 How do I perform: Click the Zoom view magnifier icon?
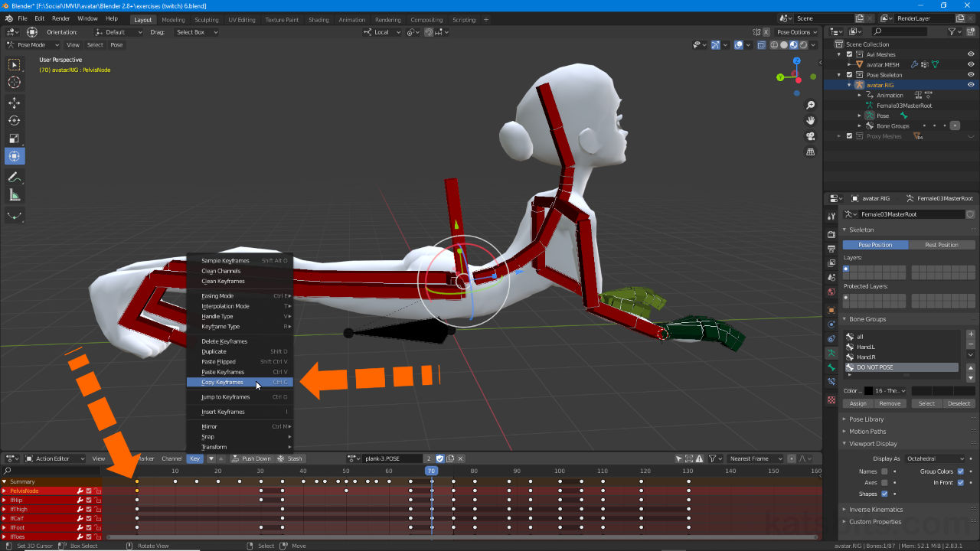coord(811,105)
